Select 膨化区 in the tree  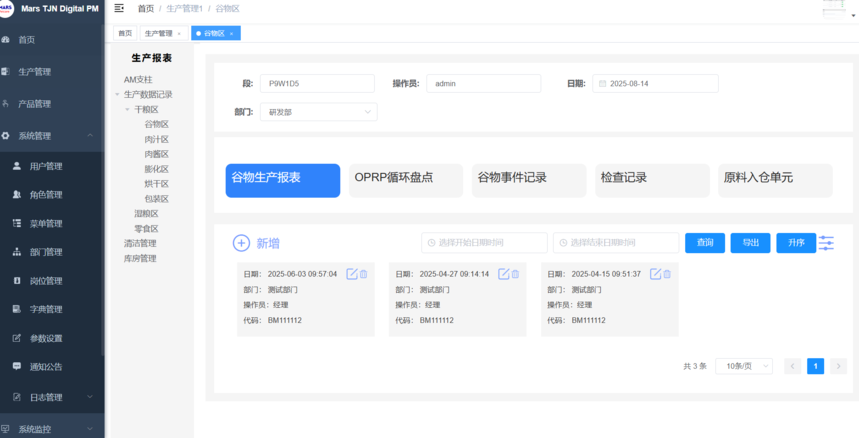157,169
